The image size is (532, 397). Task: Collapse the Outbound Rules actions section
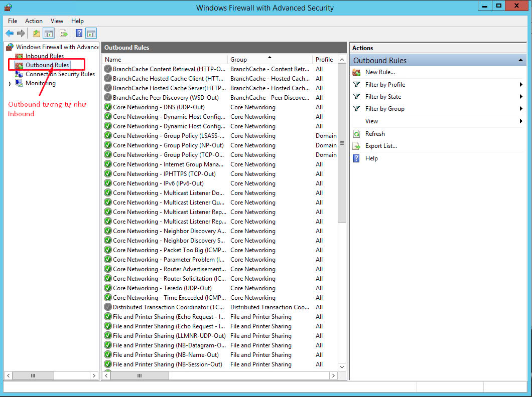click(520, 60)
